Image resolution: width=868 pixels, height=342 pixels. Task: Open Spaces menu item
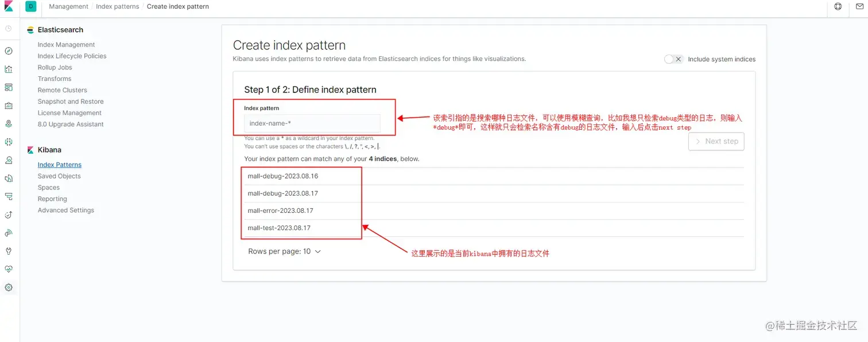click(49, 188)
